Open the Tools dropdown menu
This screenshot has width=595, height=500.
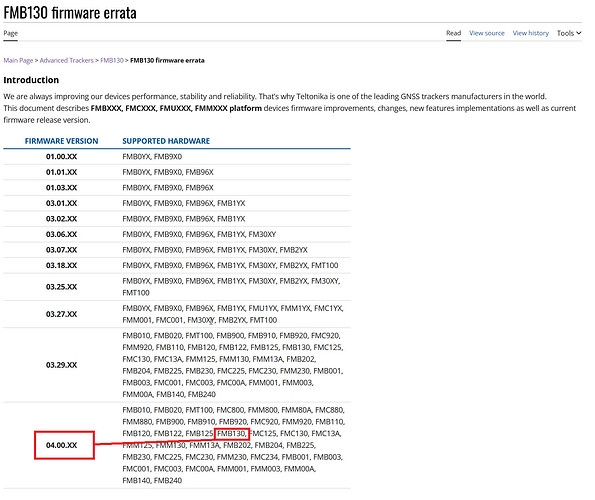tap(568, 33)
